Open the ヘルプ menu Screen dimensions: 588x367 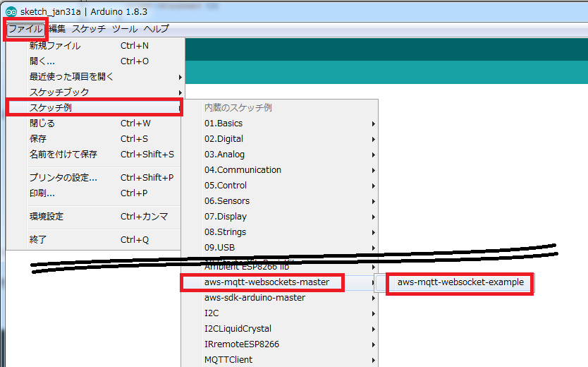[156, 29]
